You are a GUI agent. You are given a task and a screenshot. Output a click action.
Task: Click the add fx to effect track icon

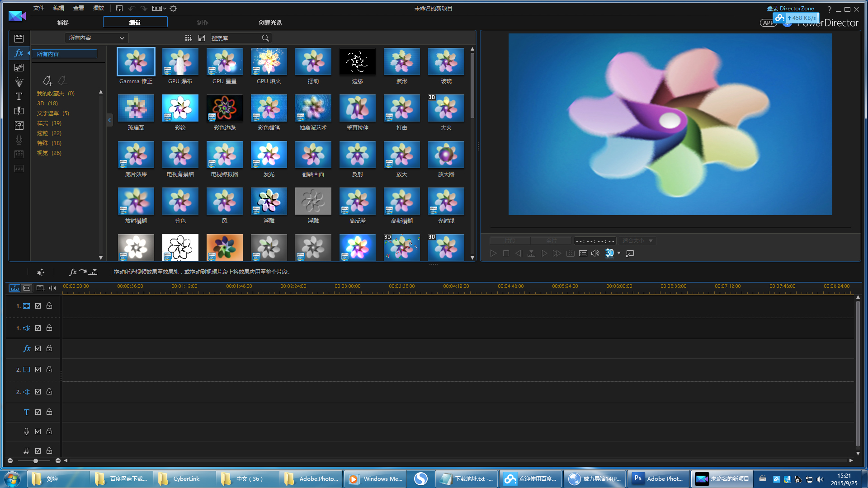click(x=83, y=272)
